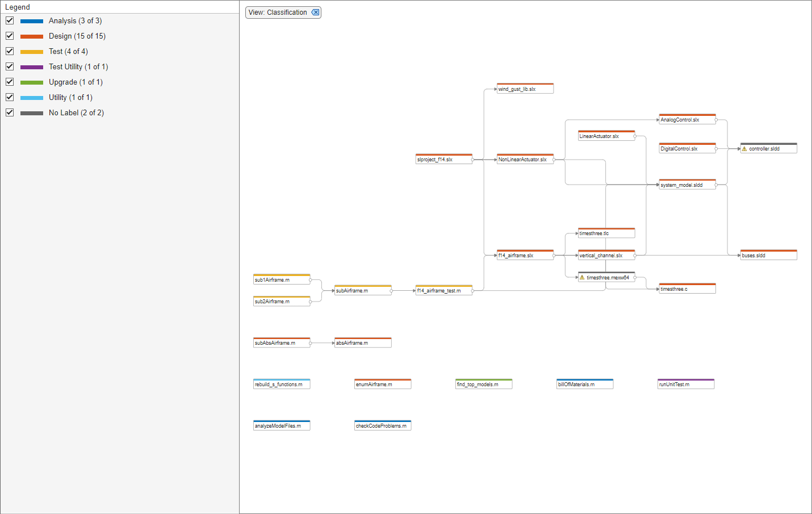
Task: Expand the dependency circle on vertical_channel.slx
Action: point(636,256)
